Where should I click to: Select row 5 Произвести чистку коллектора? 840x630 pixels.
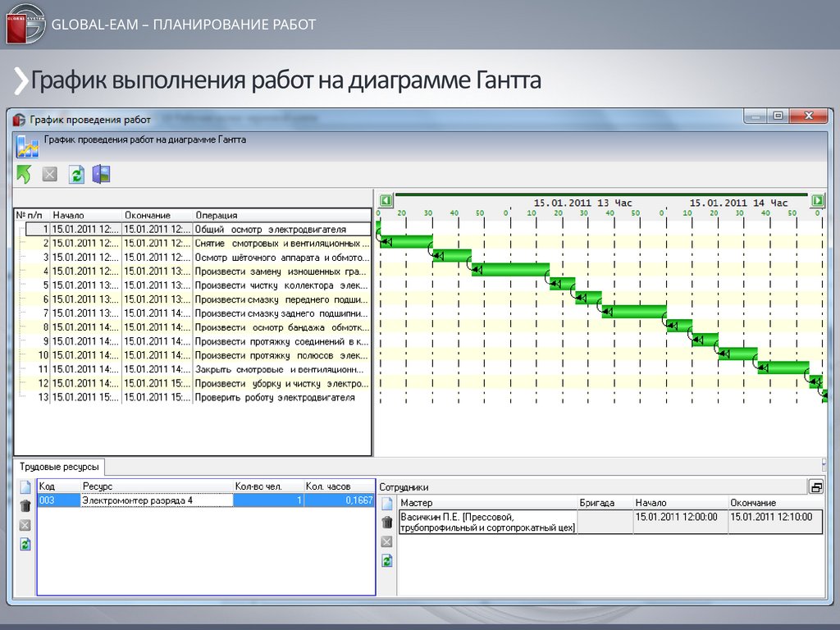tap(281, 285)
